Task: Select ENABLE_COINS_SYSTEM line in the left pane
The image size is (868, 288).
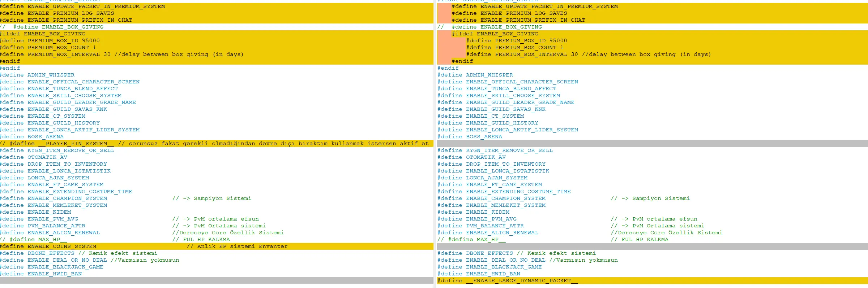Action: (x=61, y=246)
